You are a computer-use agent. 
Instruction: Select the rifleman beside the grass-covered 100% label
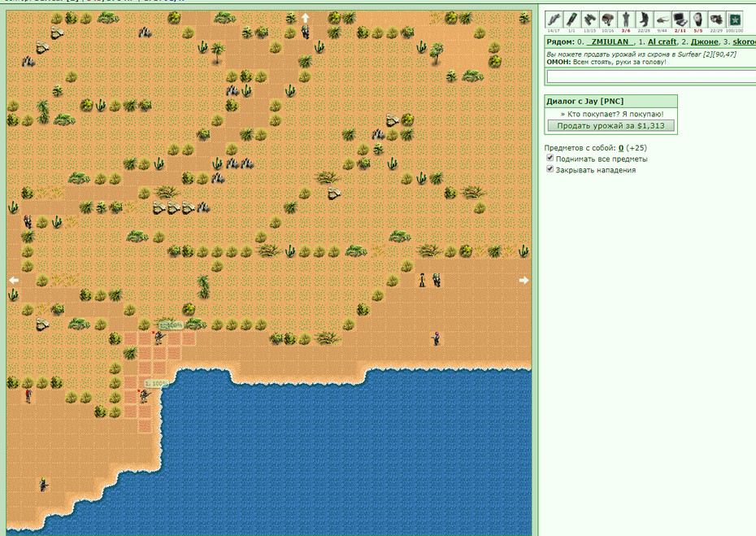coord(159,338)
